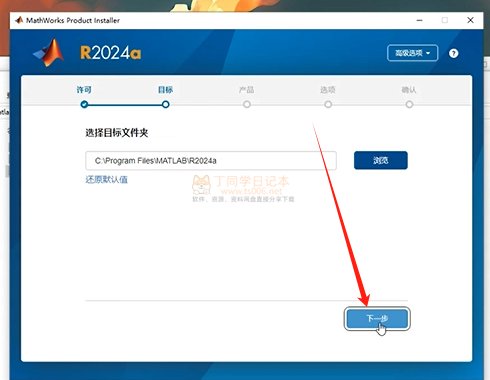Expand the 高级选项 dropdown
Image resolution: width=490 pixels, height=380 pixels.
click(x=412, y=53)
